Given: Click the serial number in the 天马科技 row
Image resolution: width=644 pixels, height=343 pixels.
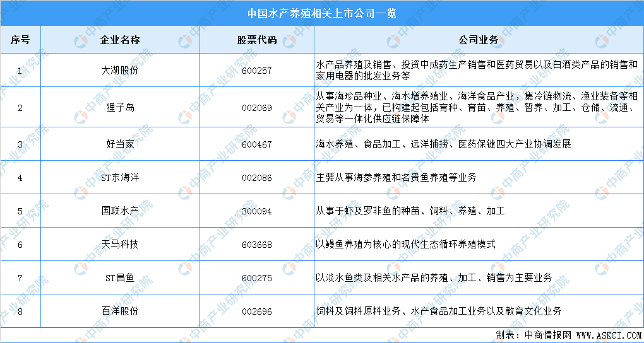Looking at the screenshot, I should (x=20, y=245).
